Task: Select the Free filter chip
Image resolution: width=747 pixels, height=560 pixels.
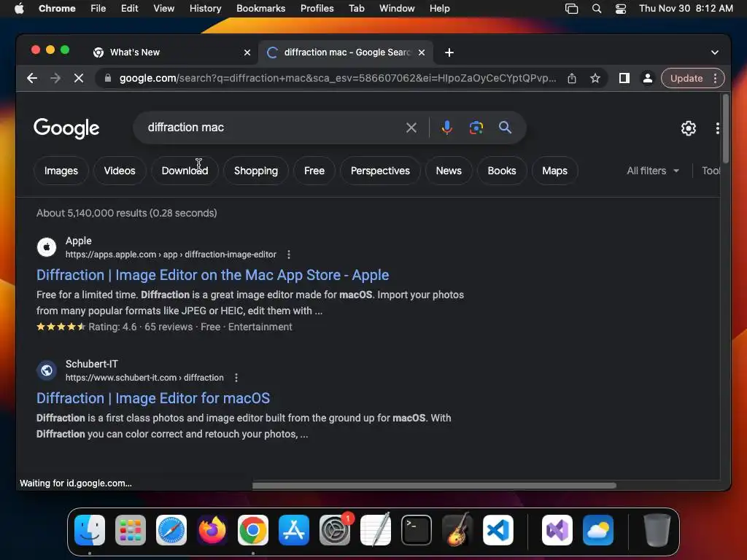Action: (314, 171)
